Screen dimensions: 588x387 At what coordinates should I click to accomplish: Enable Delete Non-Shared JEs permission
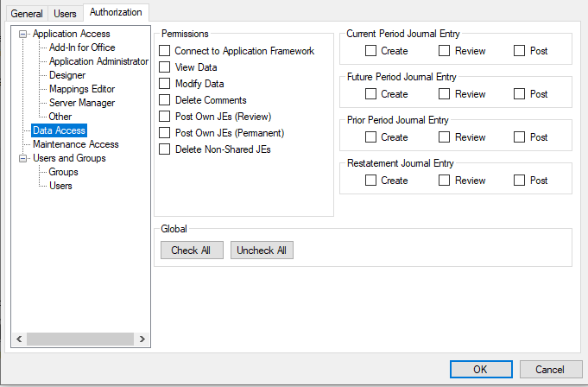165,149
